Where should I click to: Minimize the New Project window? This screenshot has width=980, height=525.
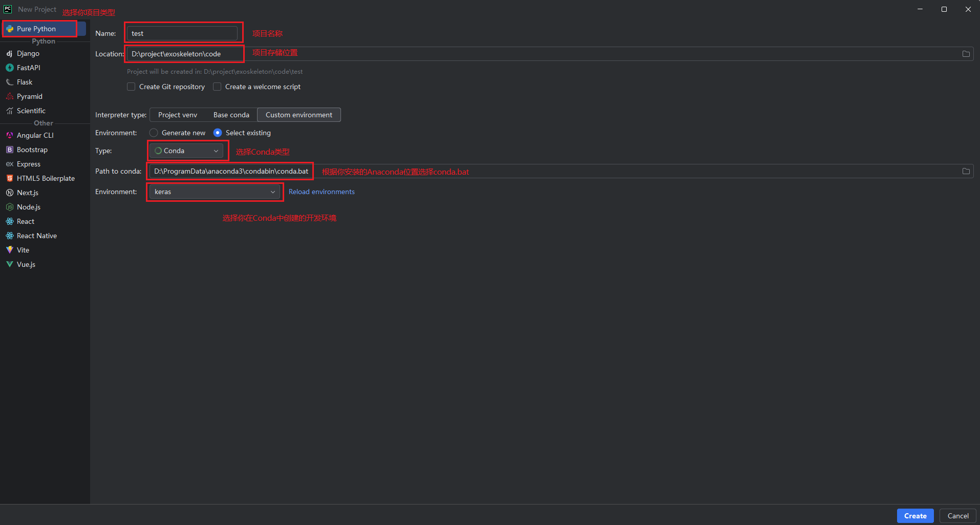[x=920, y=9]
